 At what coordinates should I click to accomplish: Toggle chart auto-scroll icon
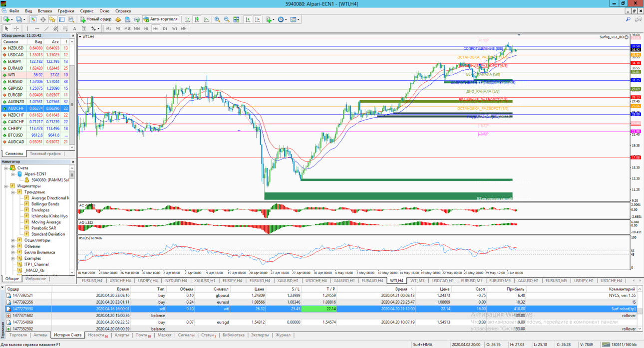point(248,19)
